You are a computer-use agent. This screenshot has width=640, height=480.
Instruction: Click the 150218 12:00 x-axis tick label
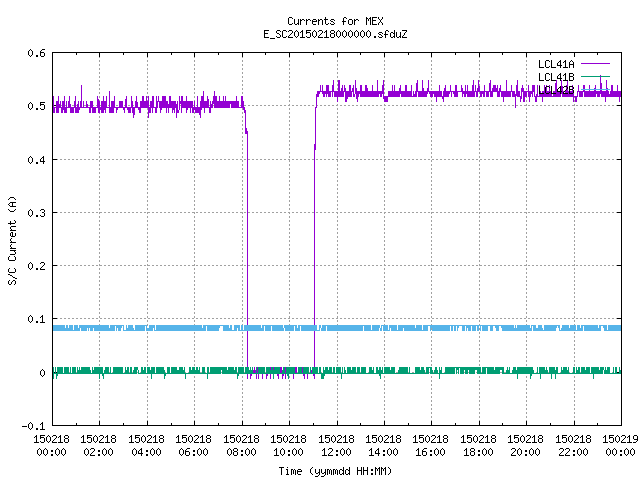336,445
